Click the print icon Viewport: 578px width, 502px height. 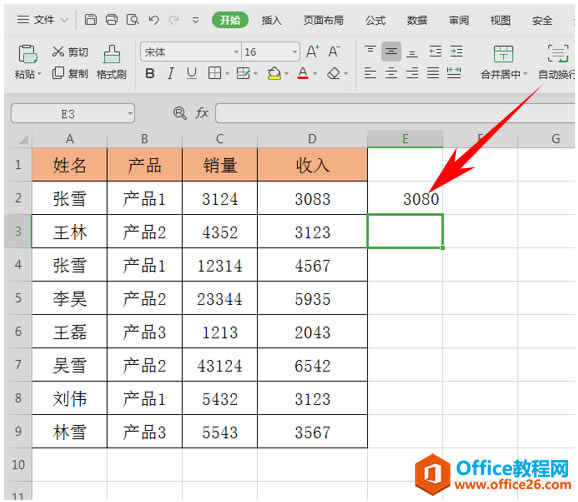click(x=112, y=20)
